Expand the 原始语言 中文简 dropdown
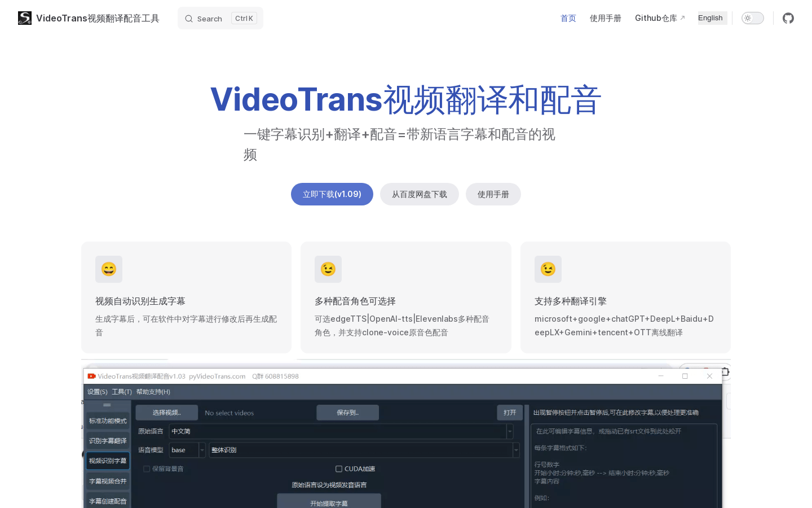 coord(510,431)
